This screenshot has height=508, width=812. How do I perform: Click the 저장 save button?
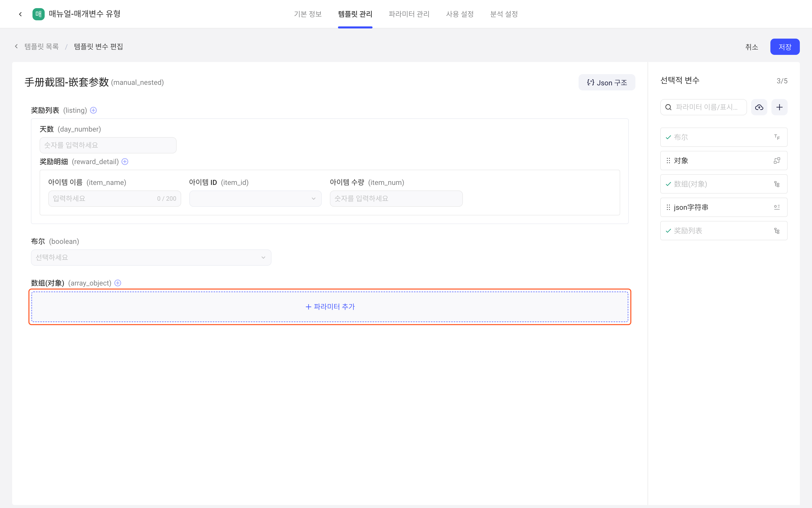[x=785, y=47]
